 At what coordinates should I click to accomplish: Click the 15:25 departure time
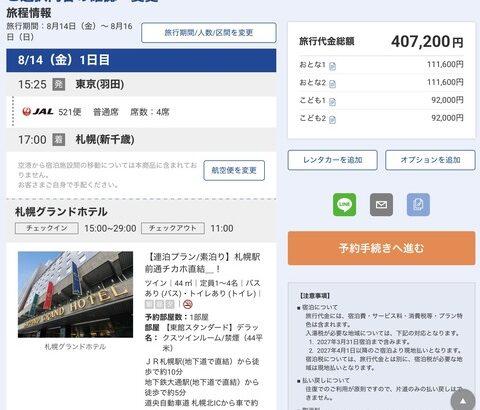click(x=32, y=84)
